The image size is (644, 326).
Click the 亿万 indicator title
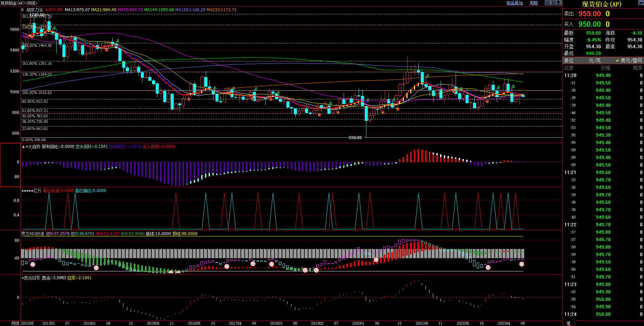coord(37,191)
